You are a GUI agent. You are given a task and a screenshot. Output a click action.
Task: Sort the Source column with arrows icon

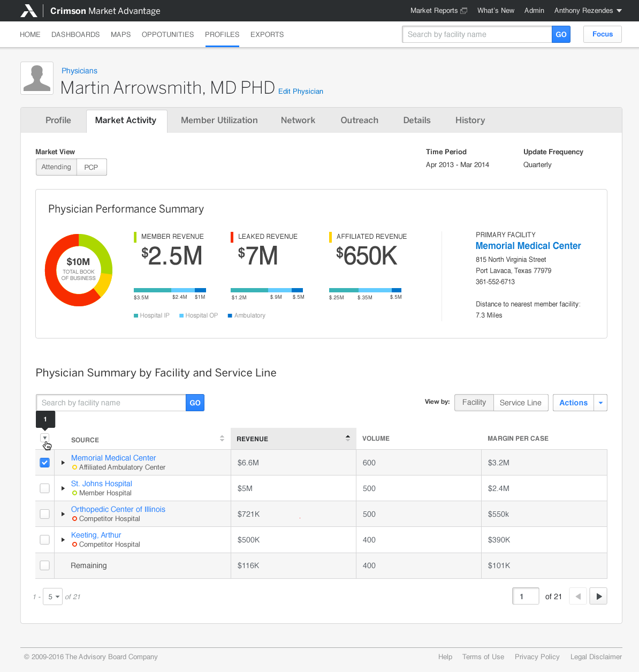click(x=222, y=439)
